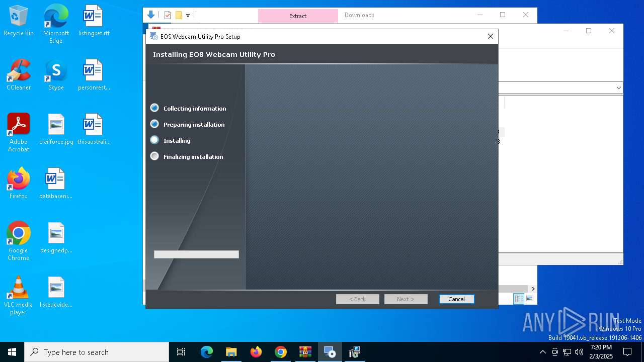Open the notification center
This screenshot has height=362, width=644.
pyautogui.click(x=627, y=352)
